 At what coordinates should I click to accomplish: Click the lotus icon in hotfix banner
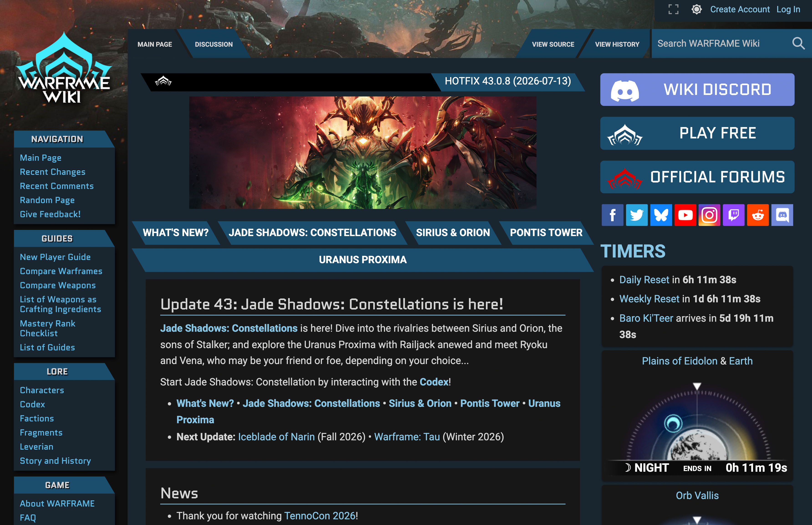coord(163,81)
